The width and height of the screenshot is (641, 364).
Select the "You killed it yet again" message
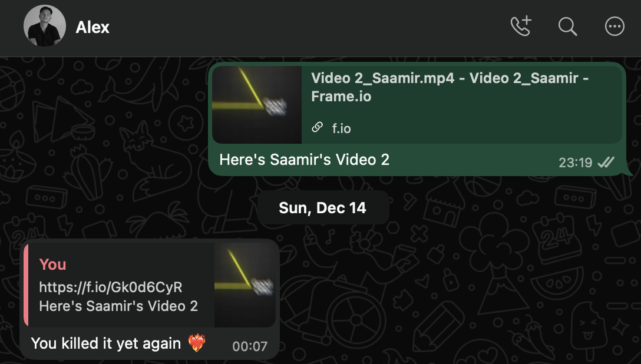105,343
